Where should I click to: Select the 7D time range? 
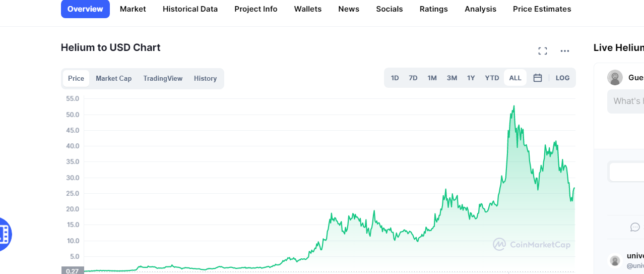tap(413, 78)
